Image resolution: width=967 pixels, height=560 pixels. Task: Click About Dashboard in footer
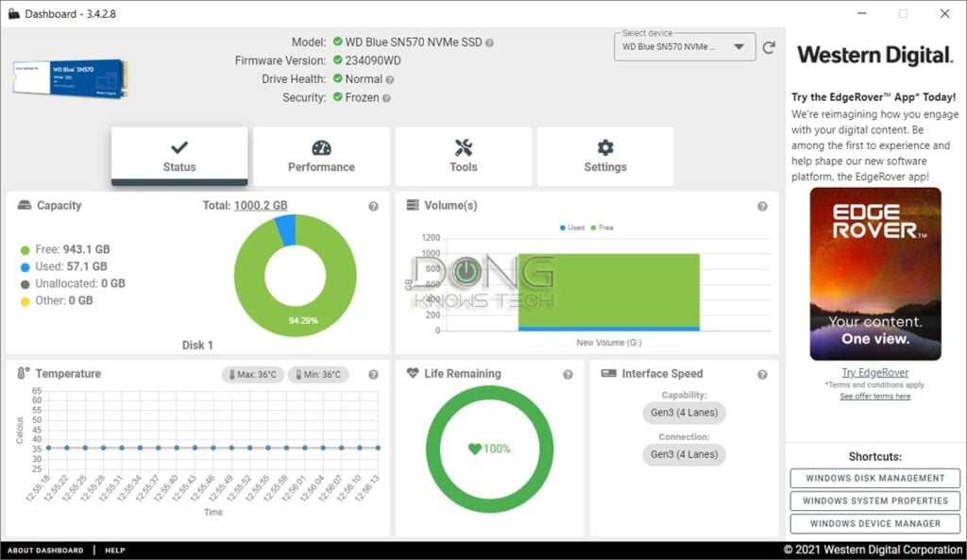pyautogui.click(x=45, y=551)
